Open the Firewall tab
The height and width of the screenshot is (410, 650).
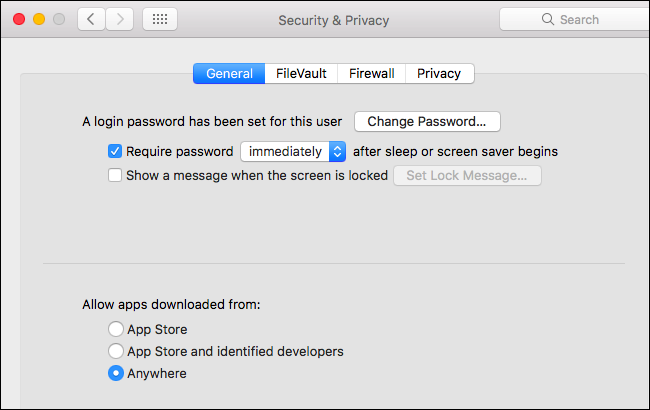pos(371,73)
